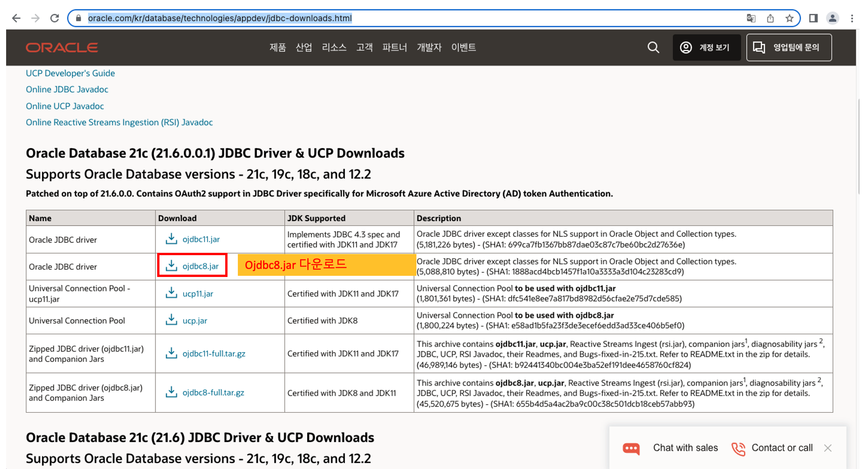The width and height of the screenshot is (868, 469).
Task: Download ucp.jar via its link
Action: (x=195, y=321)
